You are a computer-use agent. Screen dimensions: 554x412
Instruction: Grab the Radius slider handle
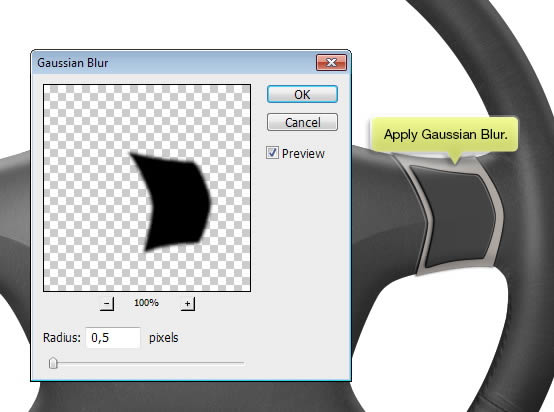pos(53,363)
